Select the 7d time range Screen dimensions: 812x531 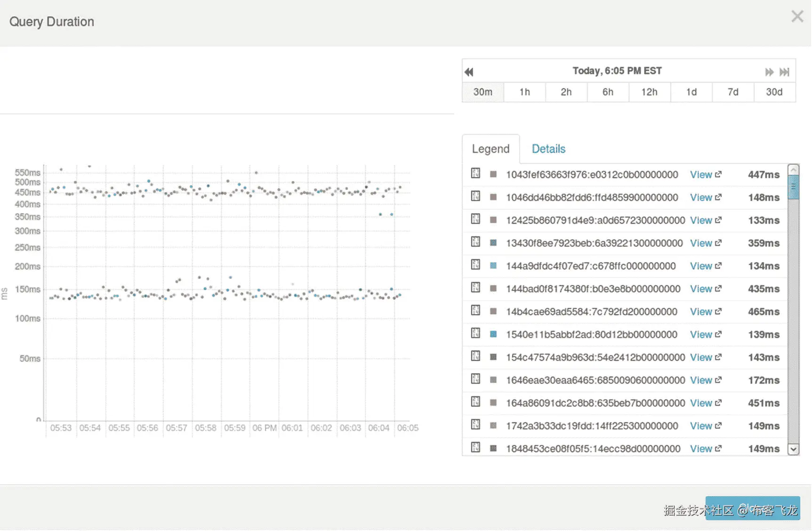733,92
